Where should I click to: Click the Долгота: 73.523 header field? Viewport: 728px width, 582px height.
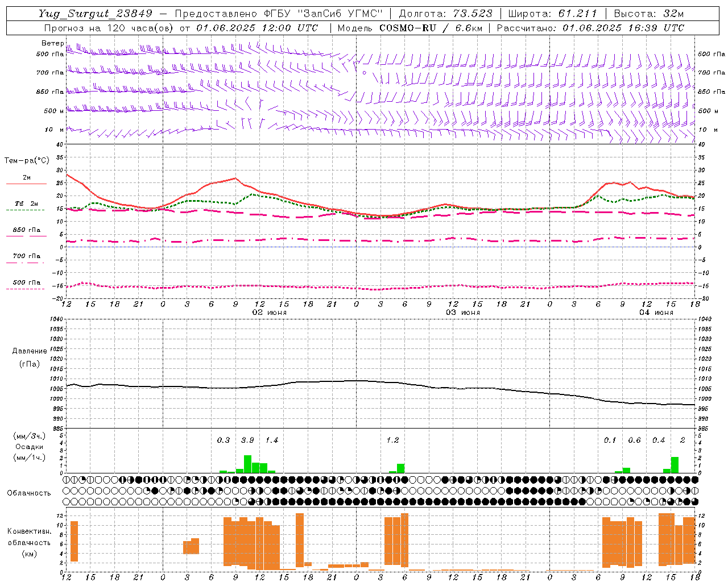click(445, 14)
